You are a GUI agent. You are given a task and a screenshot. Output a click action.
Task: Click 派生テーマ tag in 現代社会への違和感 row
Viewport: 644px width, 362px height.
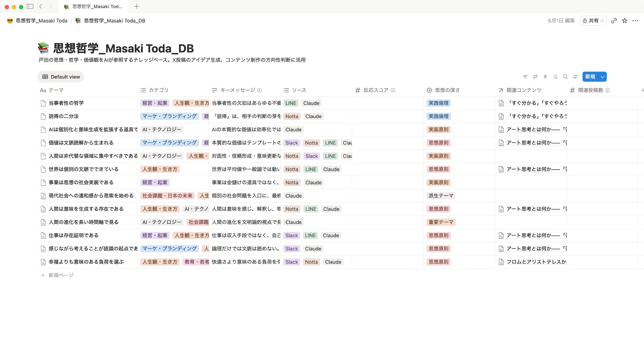(x=441, y=196)
